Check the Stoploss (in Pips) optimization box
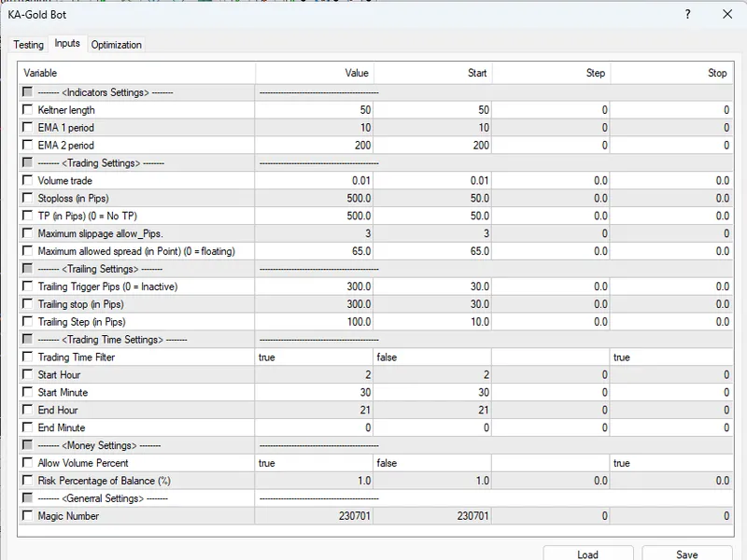Viewport: 747px width, 560px height. coord(28,198)
